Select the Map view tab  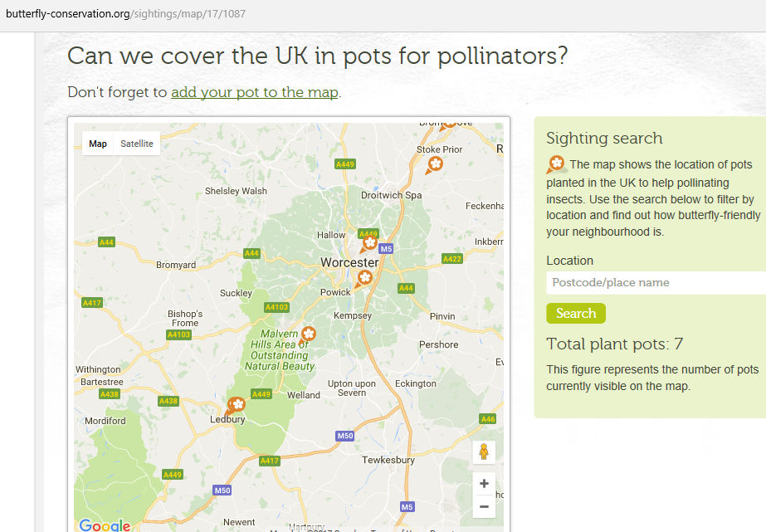pyautogui.click(x=98, y=144)
